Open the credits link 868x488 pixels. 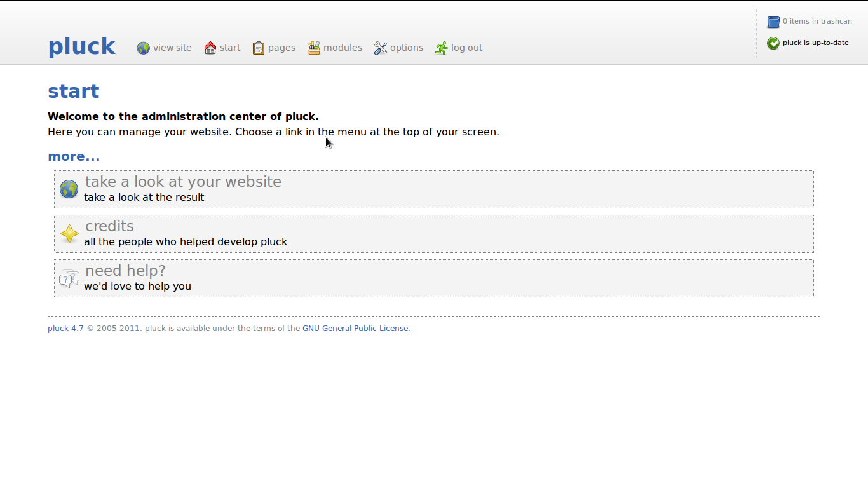point(109,226)
